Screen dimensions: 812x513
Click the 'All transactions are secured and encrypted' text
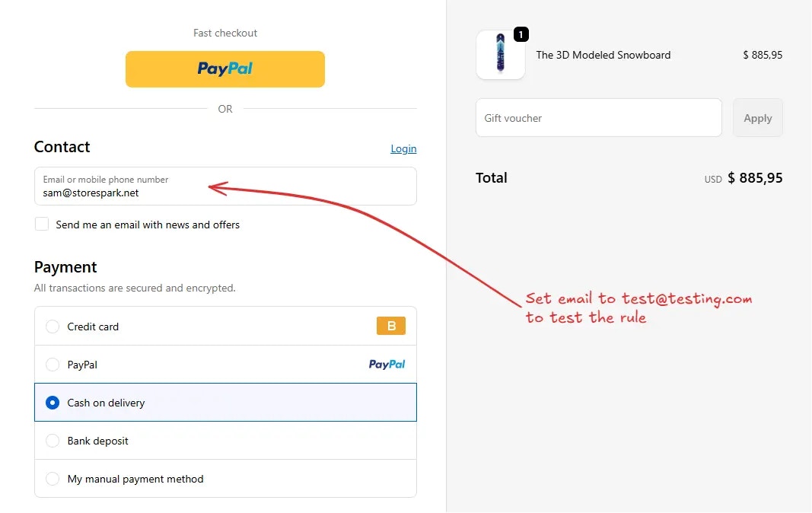coord(135,288)
